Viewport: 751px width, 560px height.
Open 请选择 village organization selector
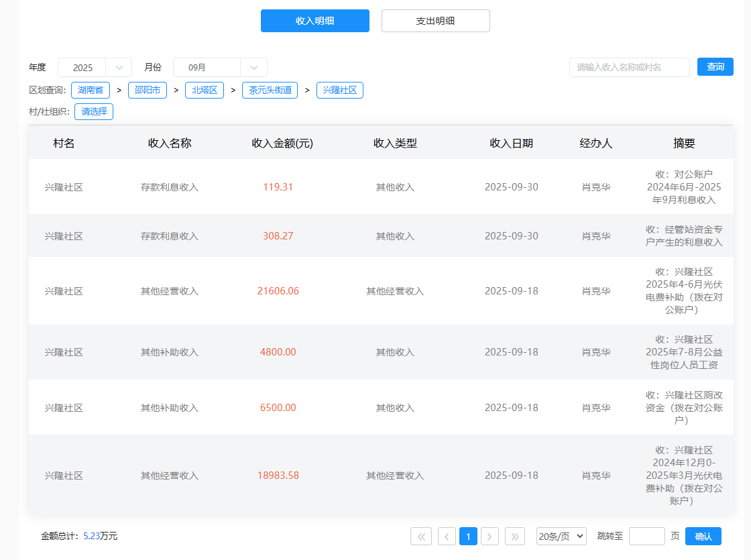pos(94,112)
